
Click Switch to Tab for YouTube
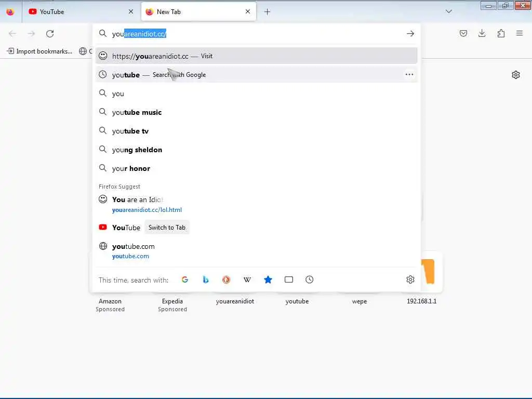167,228
